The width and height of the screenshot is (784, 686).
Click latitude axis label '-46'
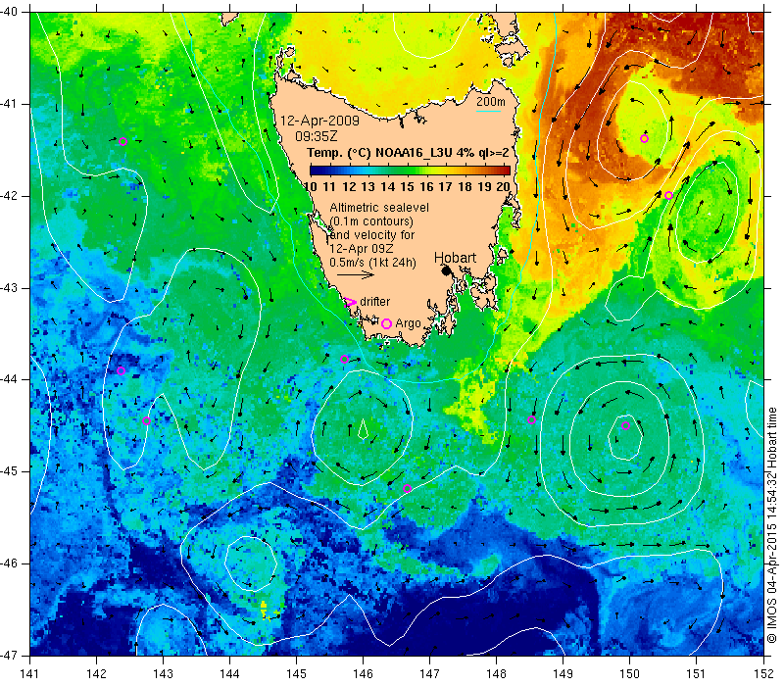[9, 563]
